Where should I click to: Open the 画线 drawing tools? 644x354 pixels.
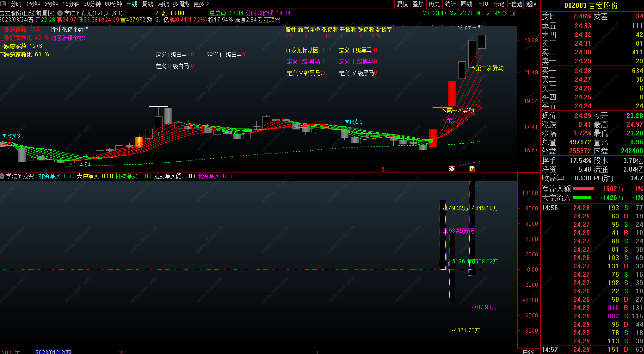[x=466, y=4]
